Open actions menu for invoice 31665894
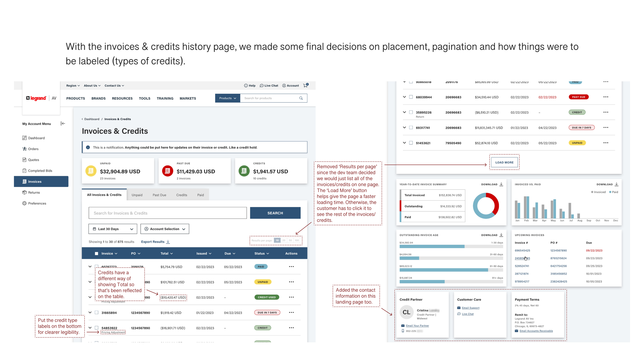 [291, 313]
